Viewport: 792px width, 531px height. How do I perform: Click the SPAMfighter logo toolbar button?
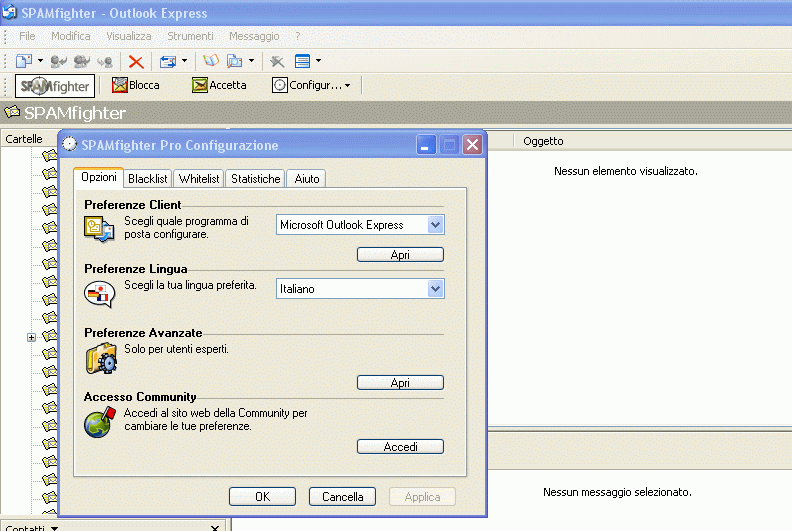(55, 86)
